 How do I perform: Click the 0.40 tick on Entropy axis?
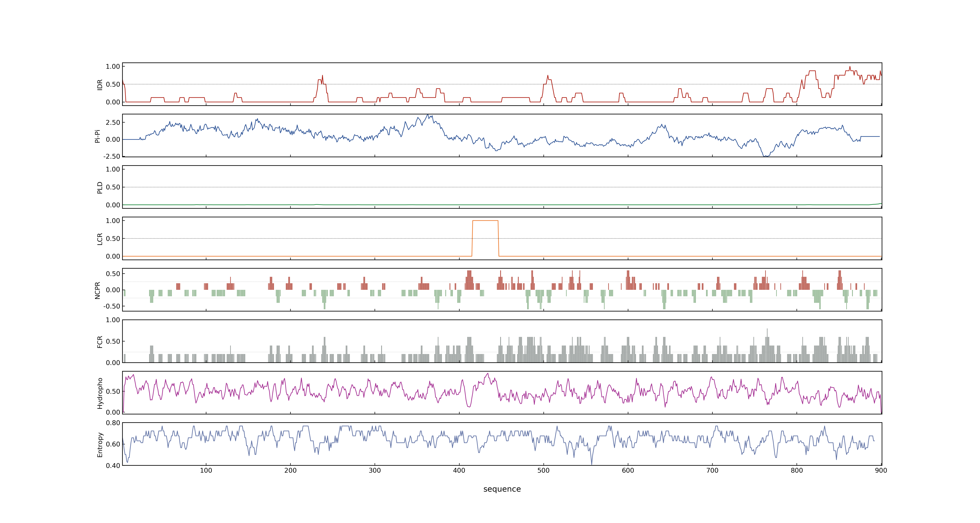click(x=113, y=466)
